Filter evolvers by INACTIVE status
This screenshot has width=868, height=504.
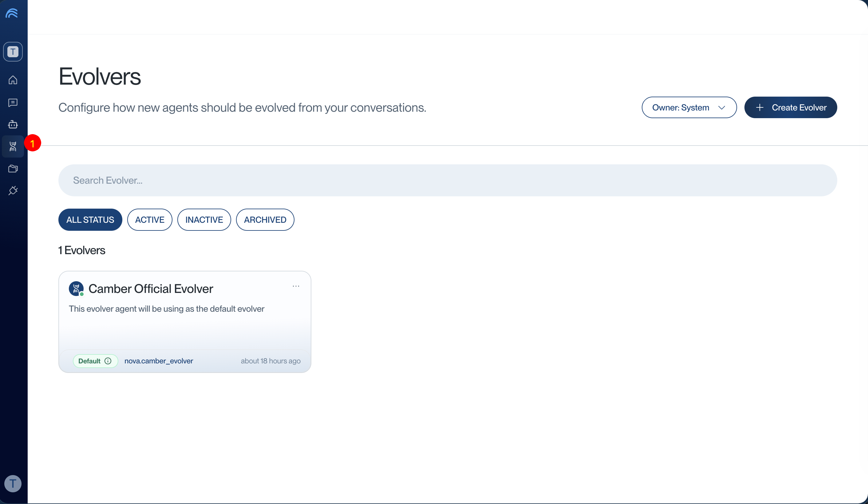[x=204, y=220]
